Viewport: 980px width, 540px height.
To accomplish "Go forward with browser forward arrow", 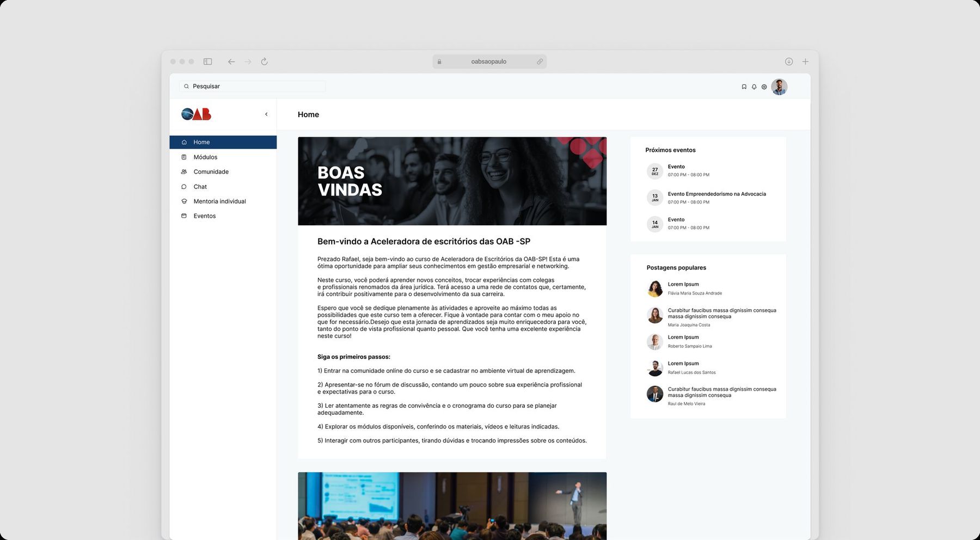I will point(248,62).
